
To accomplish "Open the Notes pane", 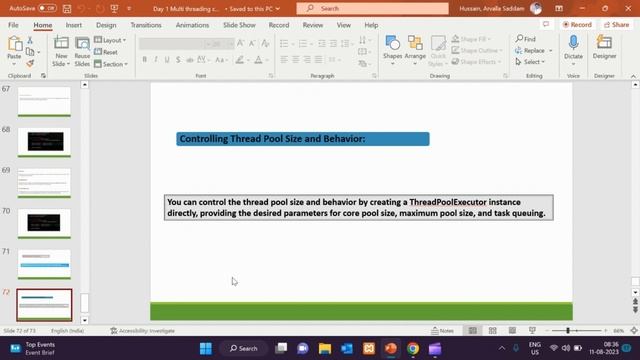I will tap(443, 331).
